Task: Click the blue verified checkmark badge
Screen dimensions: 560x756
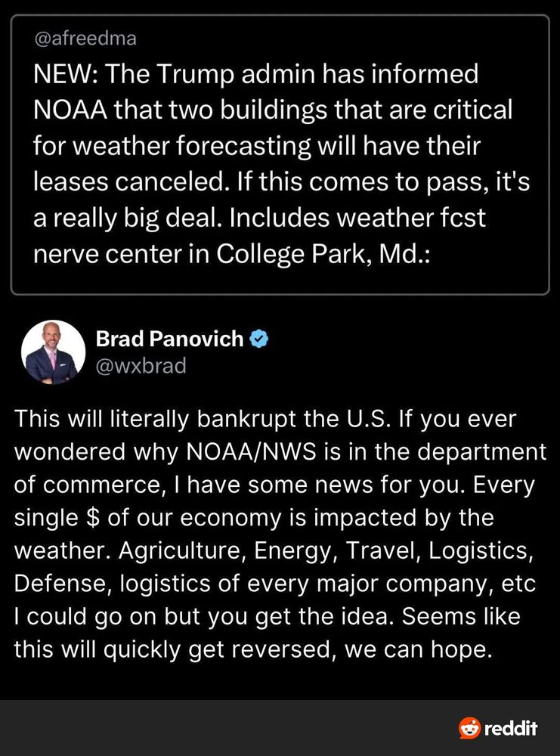Action: (x=258, y=339)
